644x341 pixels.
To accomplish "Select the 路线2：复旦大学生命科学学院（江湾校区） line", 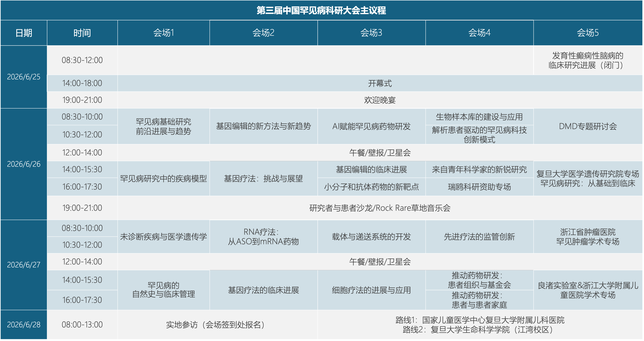I will point(478,330).
